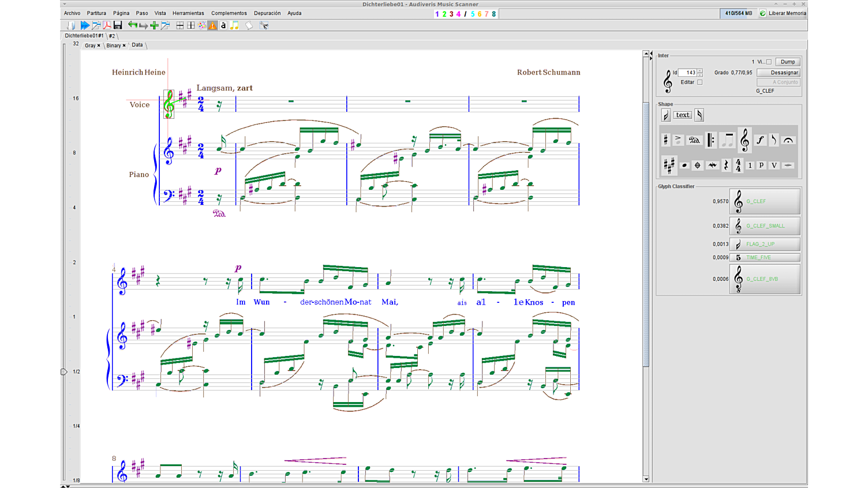
Task: Click the double blue arrow transcribe icon
Action: (x=85, y=25)
